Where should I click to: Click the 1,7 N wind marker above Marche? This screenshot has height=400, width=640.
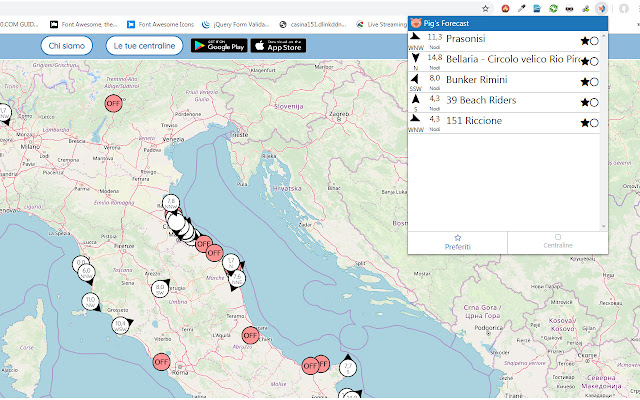[x=231, y=263]
